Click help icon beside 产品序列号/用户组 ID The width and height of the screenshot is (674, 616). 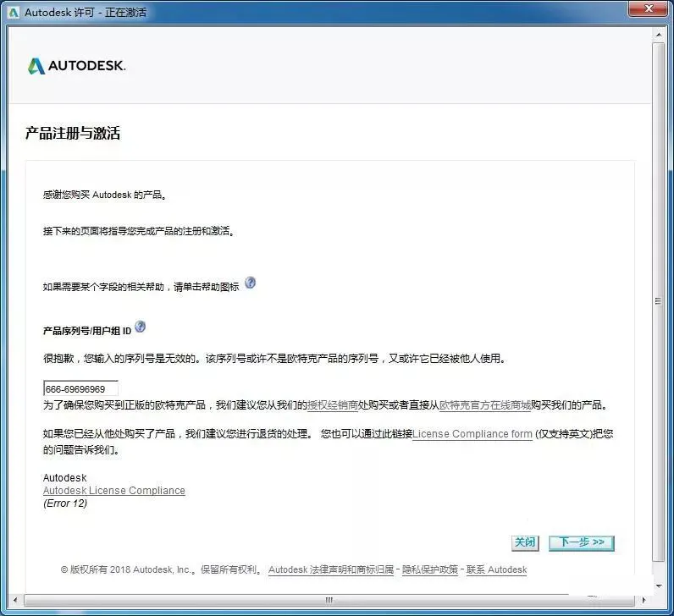tap(140, 327)
